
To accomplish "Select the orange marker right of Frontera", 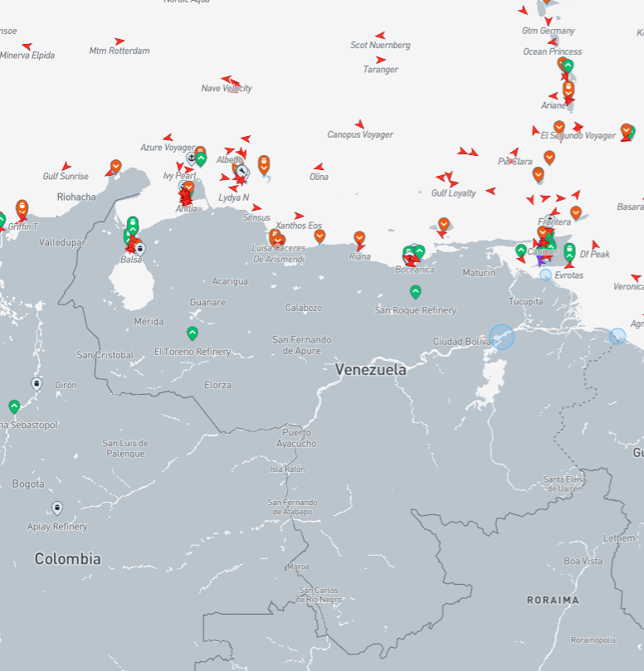I will pyautogui.click(x=576, y=212).
